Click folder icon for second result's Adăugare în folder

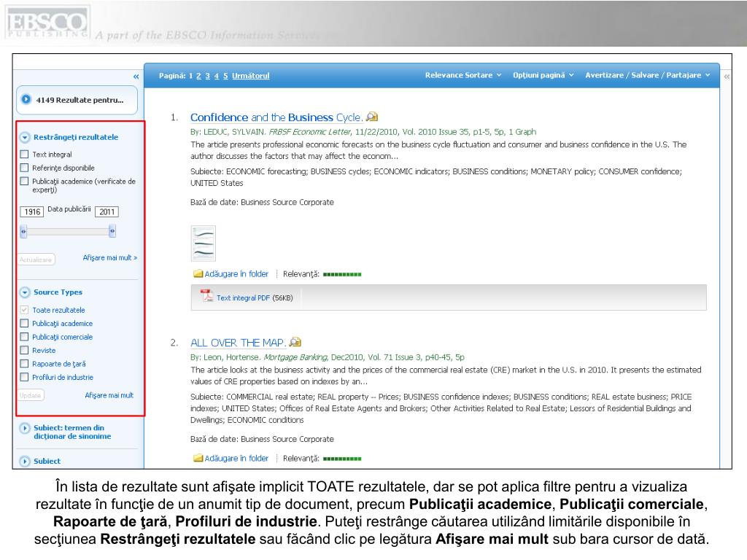pos(198,459)
